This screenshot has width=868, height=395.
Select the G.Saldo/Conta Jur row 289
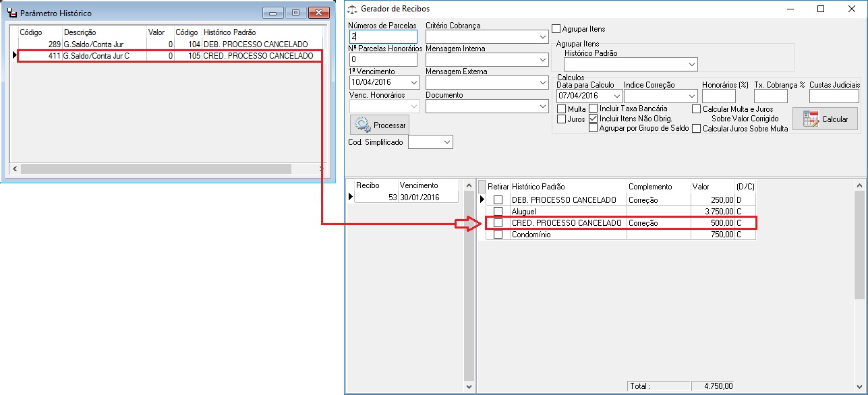tap(93, 44)
